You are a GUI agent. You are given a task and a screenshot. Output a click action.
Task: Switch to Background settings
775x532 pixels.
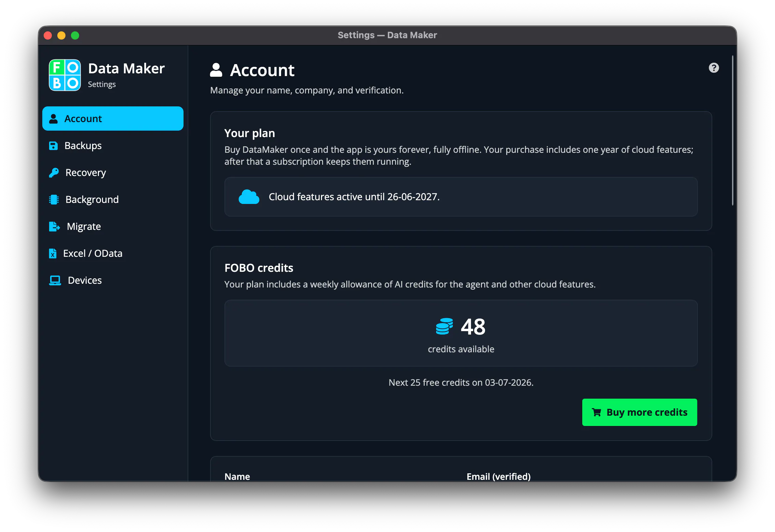[113, 199]
